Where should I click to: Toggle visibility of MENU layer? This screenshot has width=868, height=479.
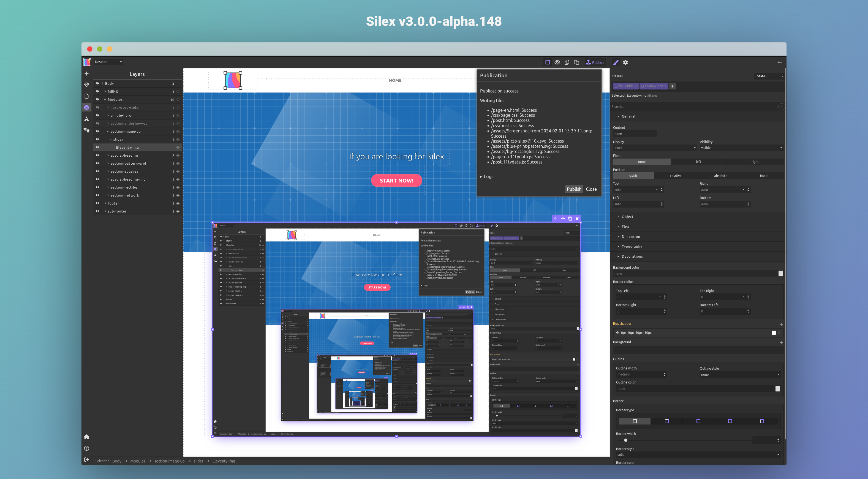pos(97,91)
